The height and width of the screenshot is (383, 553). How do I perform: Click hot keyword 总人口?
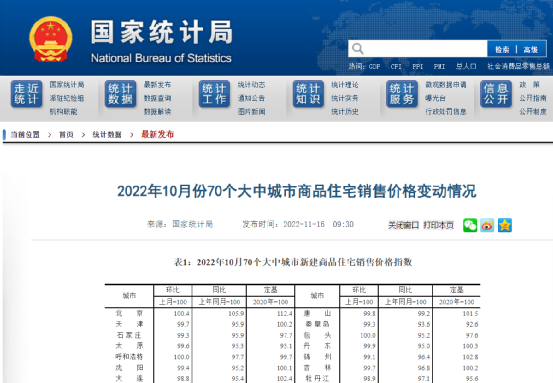tap(466, 66)
